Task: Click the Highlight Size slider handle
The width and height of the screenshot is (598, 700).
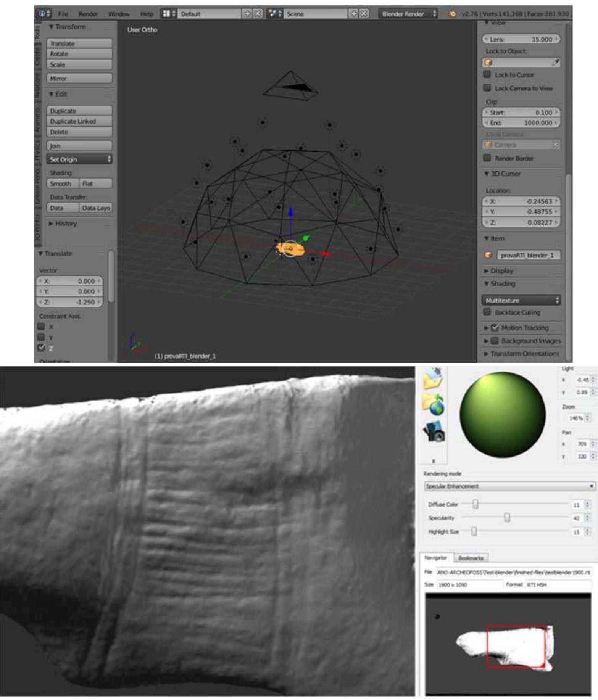Action: [x=474, y=531]
